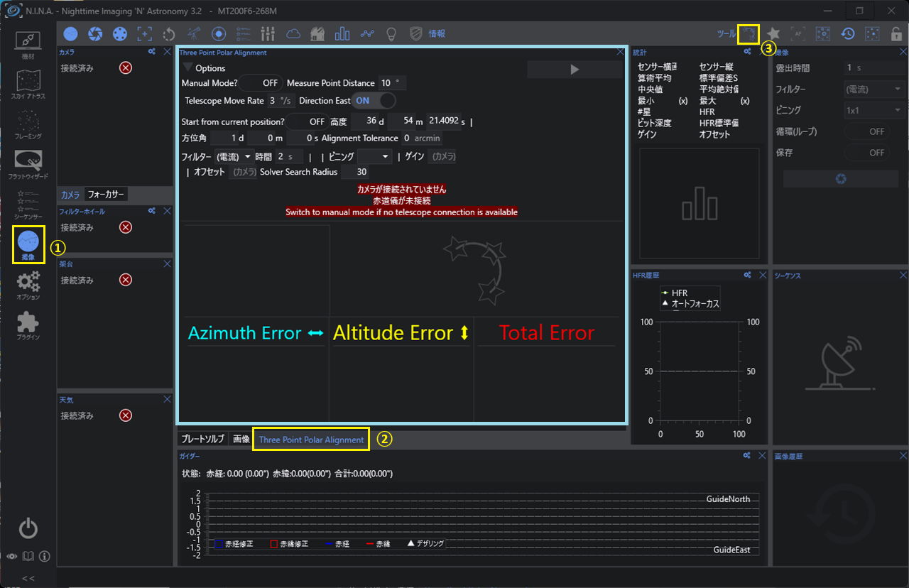
Task: Open the Sky Atlas page from the sidebar
Action: click(x=28, y=82)
